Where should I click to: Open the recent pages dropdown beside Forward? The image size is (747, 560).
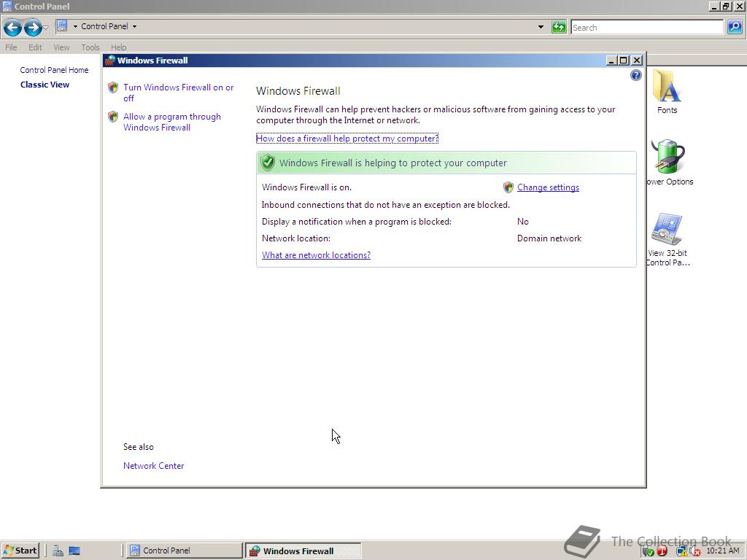46,28
